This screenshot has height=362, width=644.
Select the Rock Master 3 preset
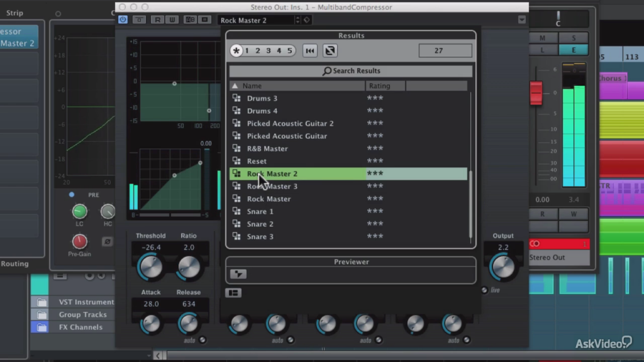pos(348,186)
